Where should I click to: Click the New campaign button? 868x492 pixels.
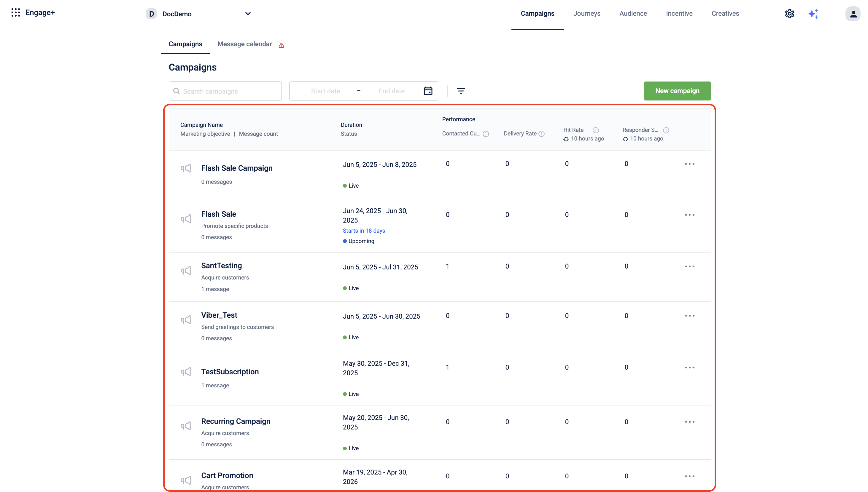tap(677, 91)
